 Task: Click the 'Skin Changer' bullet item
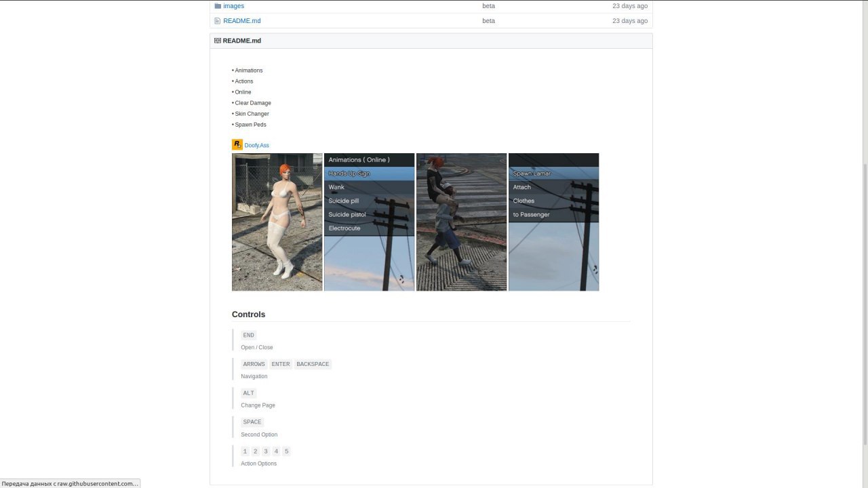coord(251,114)
